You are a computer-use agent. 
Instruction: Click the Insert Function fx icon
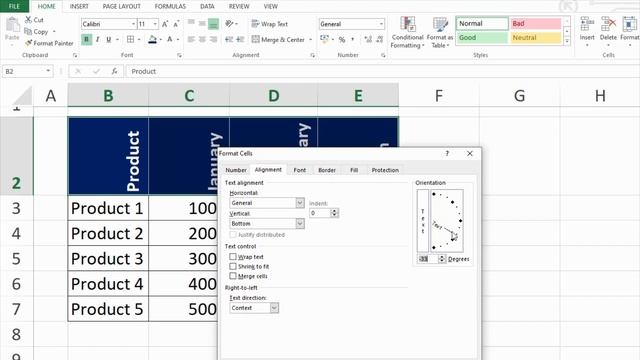click(114, 71)
